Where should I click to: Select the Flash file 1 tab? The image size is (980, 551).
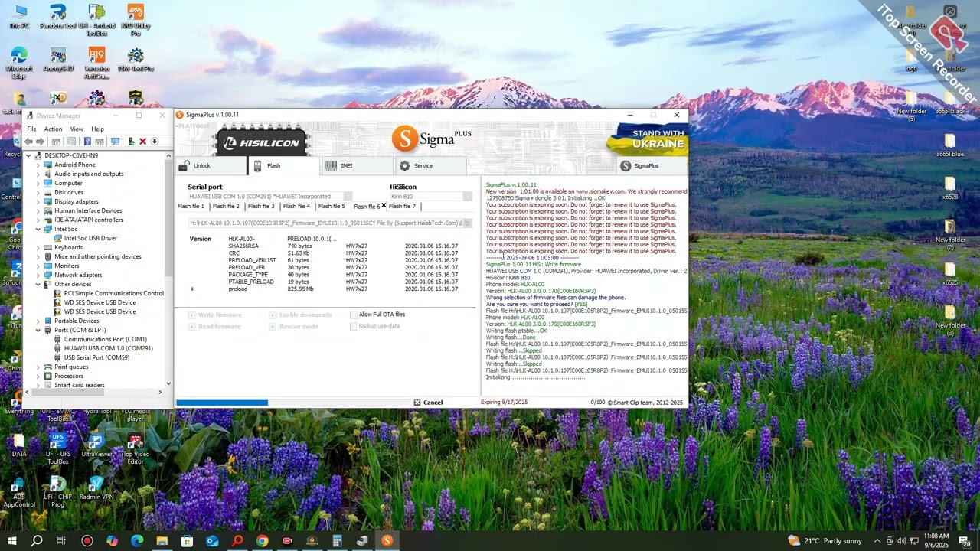[x=191, y=207]
